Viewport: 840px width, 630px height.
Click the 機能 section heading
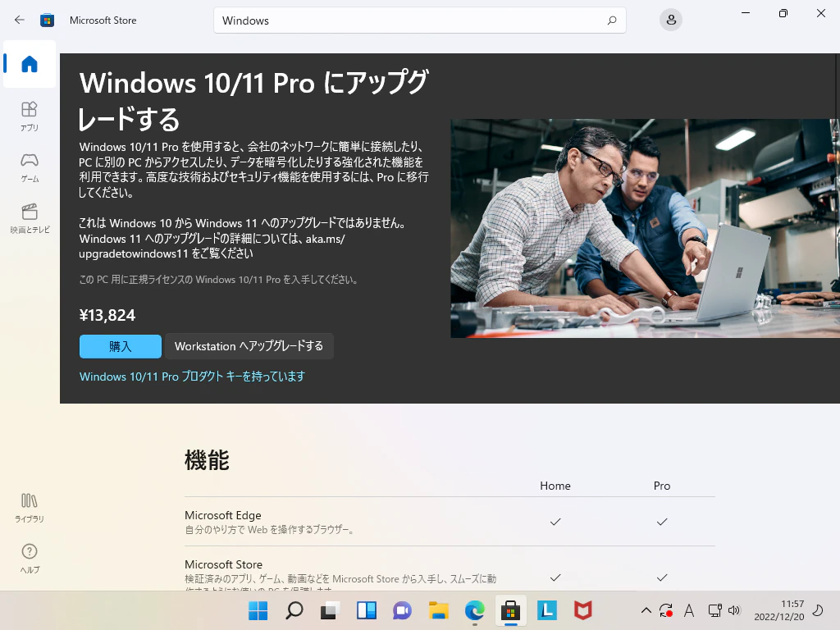(x=207, y=460)
